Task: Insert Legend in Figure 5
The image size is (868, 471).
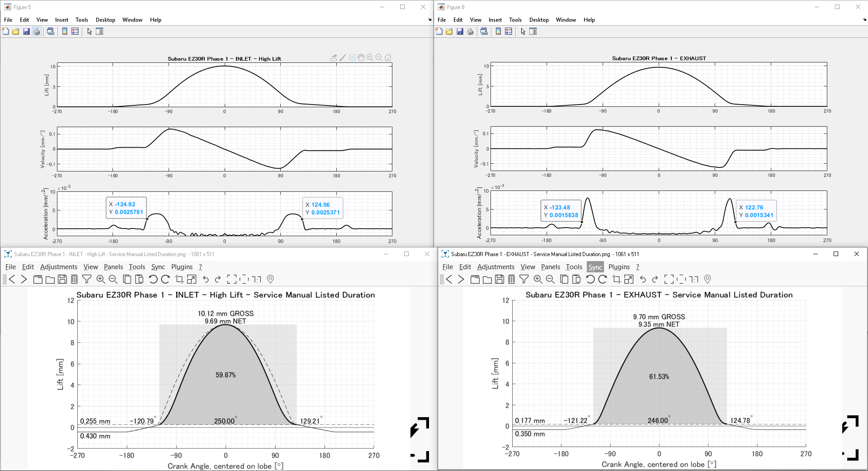Action: coord(75,31)
